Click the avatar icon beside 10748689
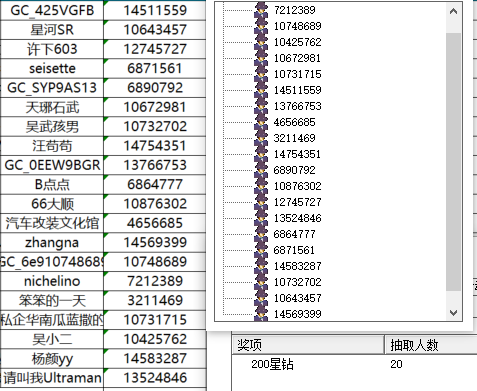Image resolution: width=477 pixels, height=391 pixels. 261,26
